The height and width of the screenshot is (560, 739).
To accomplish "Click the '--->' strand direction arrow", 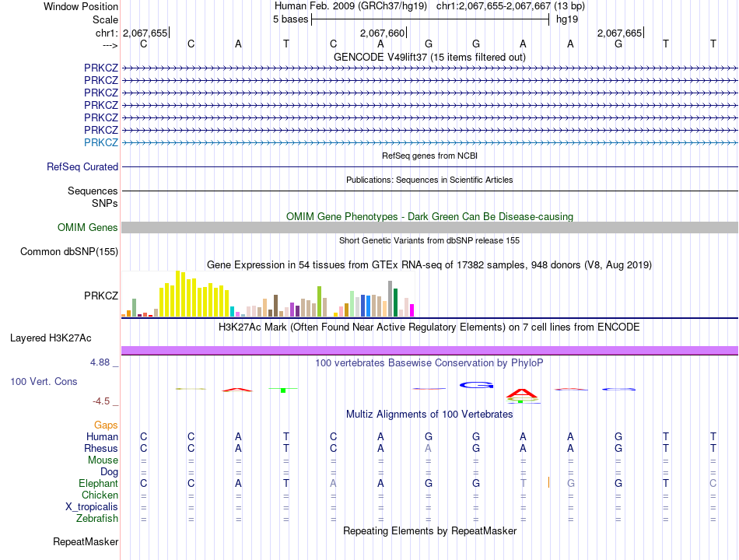I will [110, 45].
